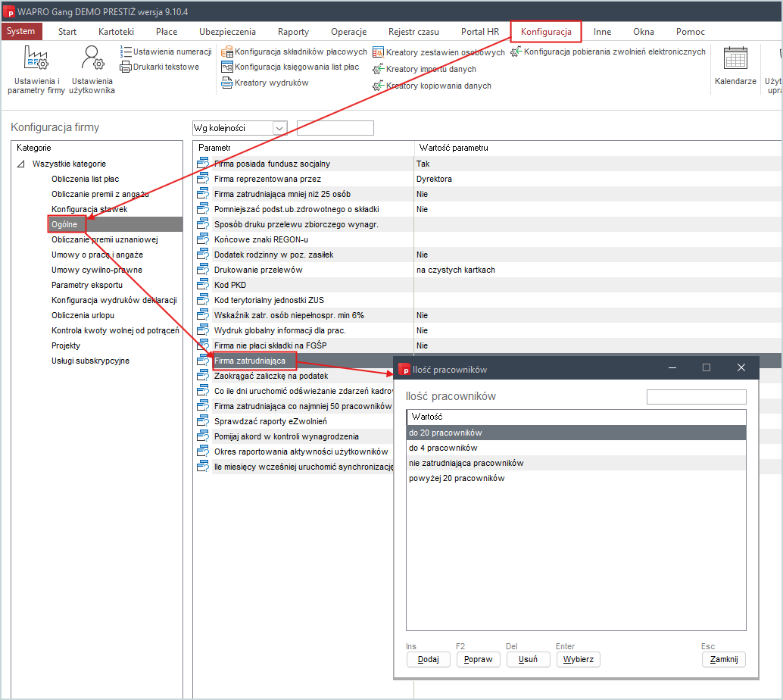Click the icon beside Zaokrągać zaliczkę na podatek

(x=203, y=376)
